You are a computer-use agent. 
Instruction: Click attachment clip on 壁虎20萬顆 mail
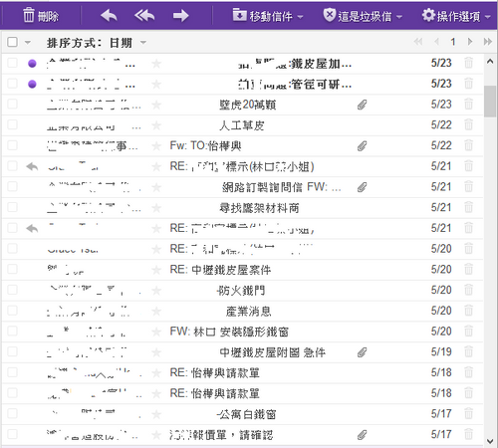click(x=362, y=105)
